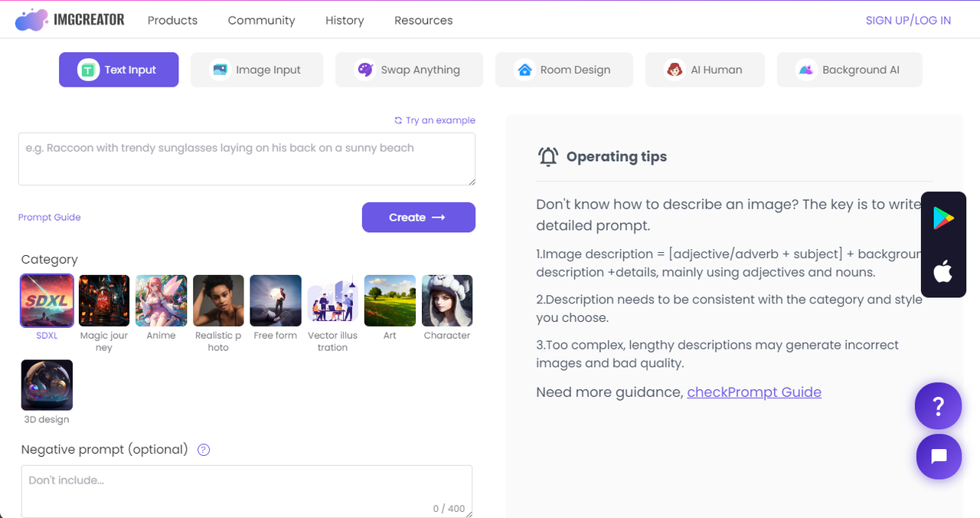The width and height of the screenshot is (980, 518).
Task: Switch to the Room Design tab
Action: pos(563,70)
